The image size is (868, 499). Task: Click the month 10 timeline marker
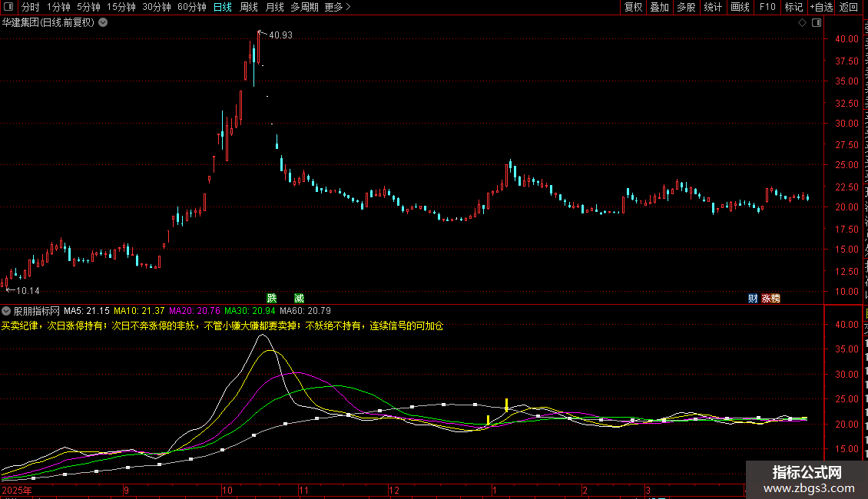[x=227, y=490]
